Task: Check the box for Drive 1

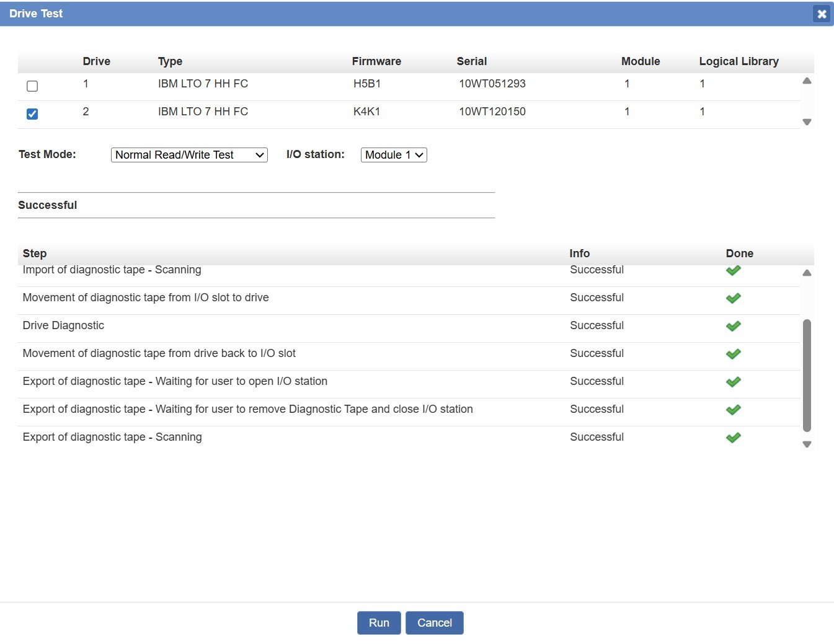Action: tap(32, 86)
